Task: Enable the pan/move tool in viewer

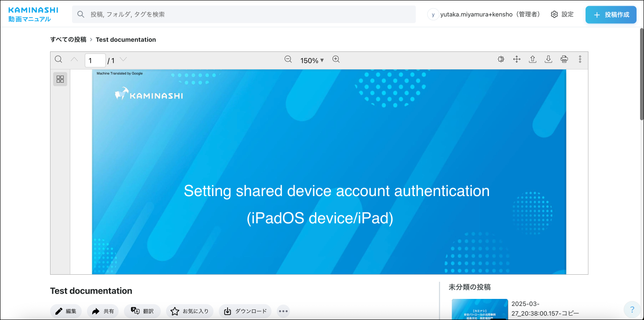Action: 517,59
